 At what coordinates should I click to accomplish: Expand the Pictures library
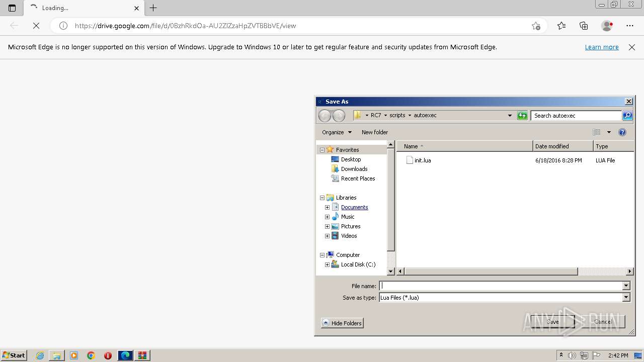point(327,226)
